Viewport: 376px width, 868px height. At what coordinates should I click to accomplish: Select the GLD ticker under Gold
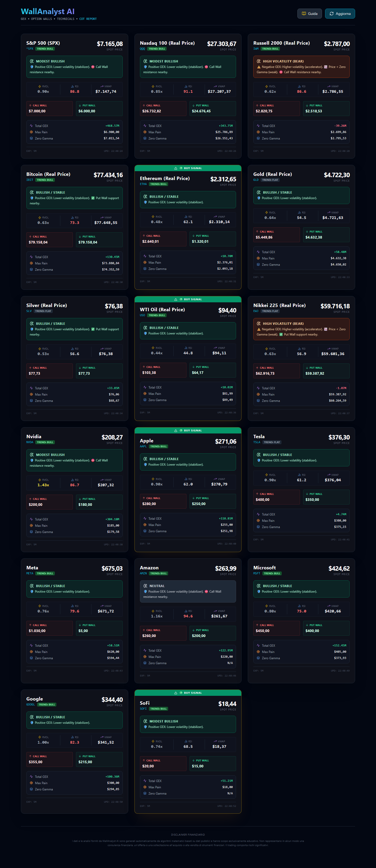(x=256, y=180)
